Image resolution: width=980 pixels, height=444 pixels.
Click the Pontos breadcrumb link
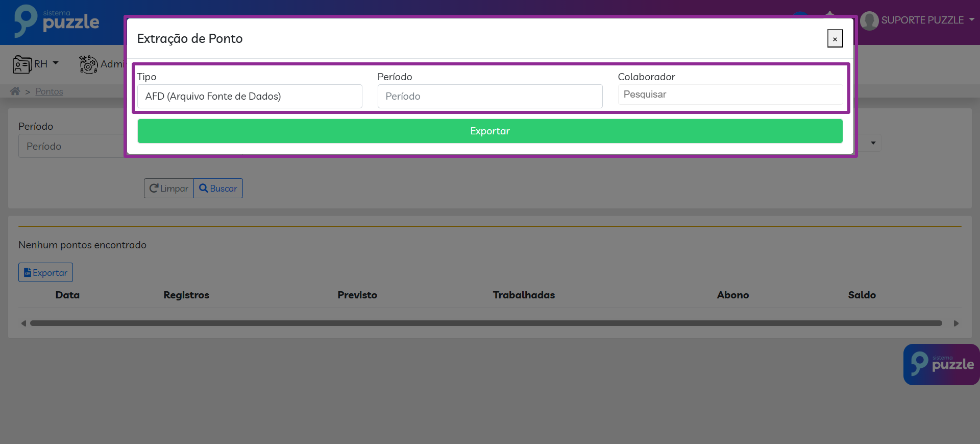click(x=49, y=91)
